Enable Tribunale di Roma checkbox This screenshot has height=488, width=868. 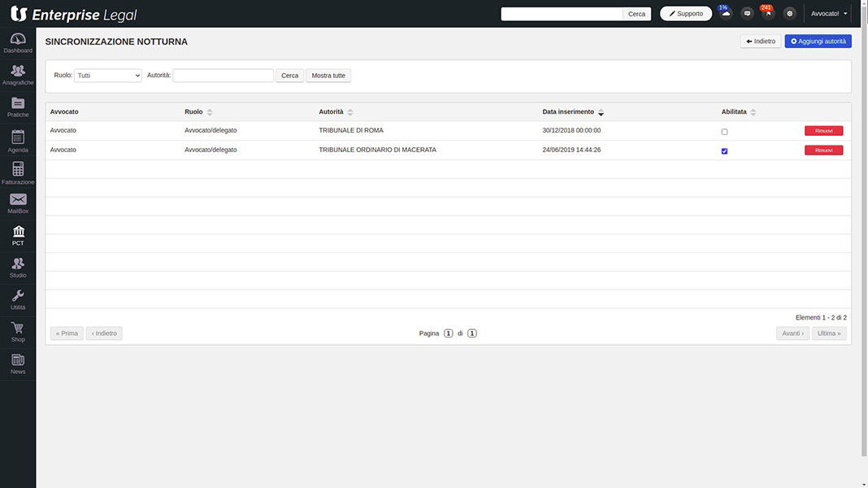pyautogui.click(x=724, y=132)
